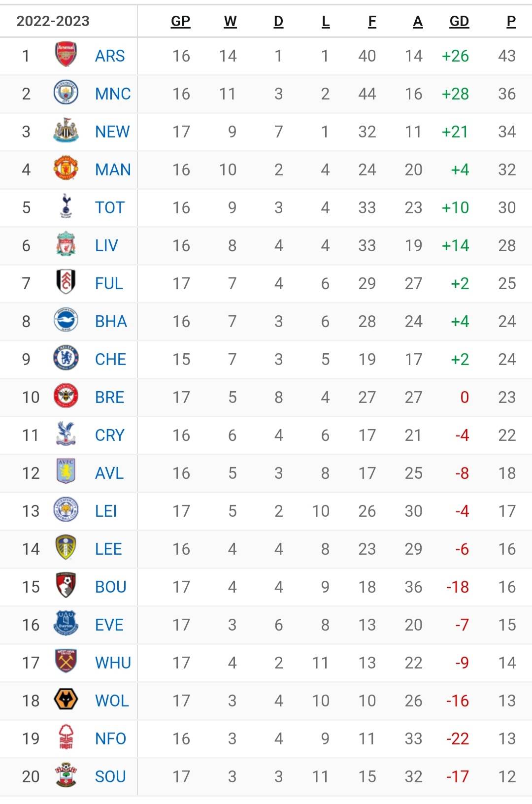Follow the FUL team link
Image resolution: width=532 pixels, height=804 pixels.
109,283
